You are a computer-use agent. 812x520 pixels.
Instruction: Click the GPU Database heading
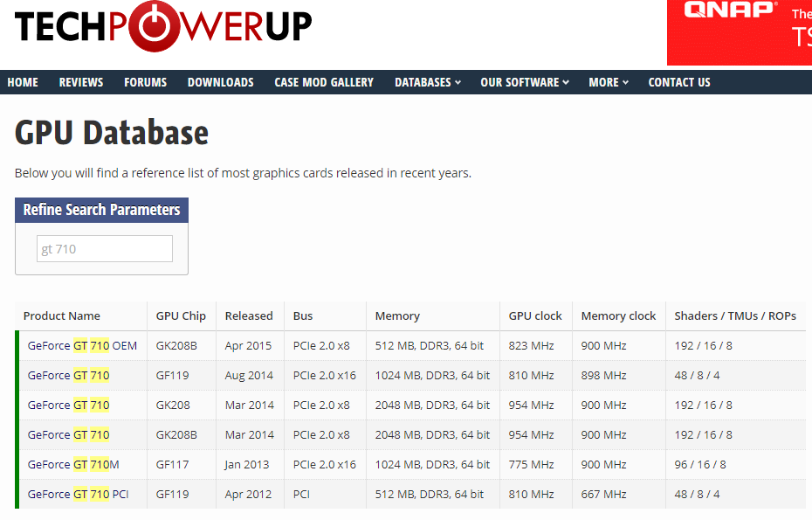(x=112, y=133)
